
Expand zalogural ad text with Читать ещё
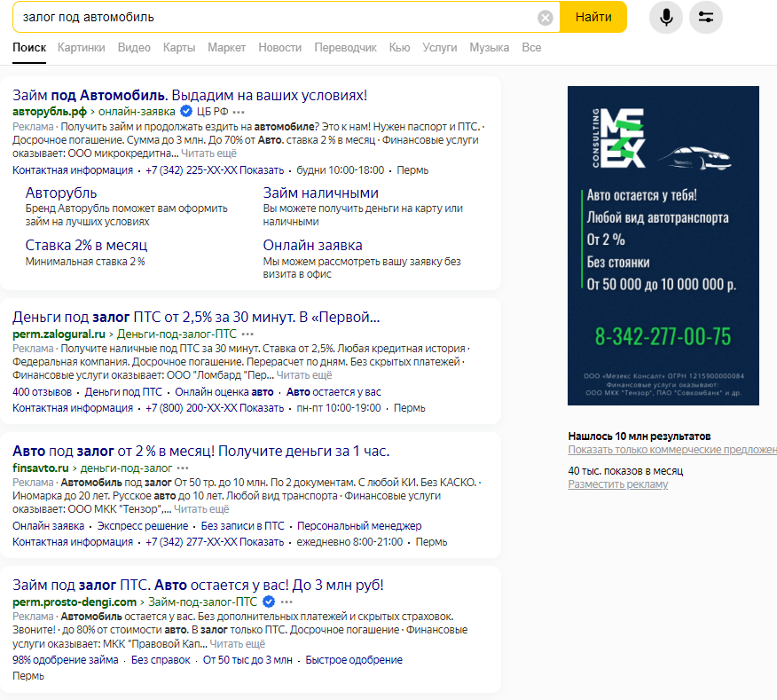(x=303, y=375)
